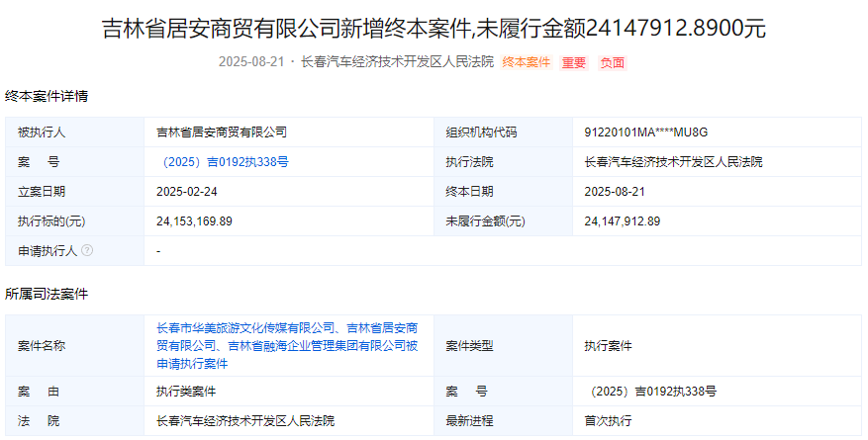
Task: Open case number link （2025）吉0192执338号
Action: [x=223, y=162]
